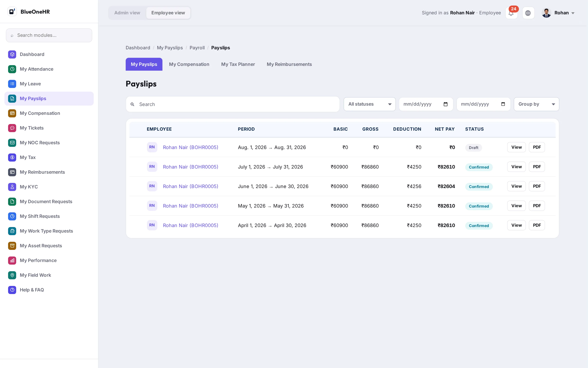The image size is (588, 368).
Task: Focus the payslips Search field
Action: click(232, 104)
